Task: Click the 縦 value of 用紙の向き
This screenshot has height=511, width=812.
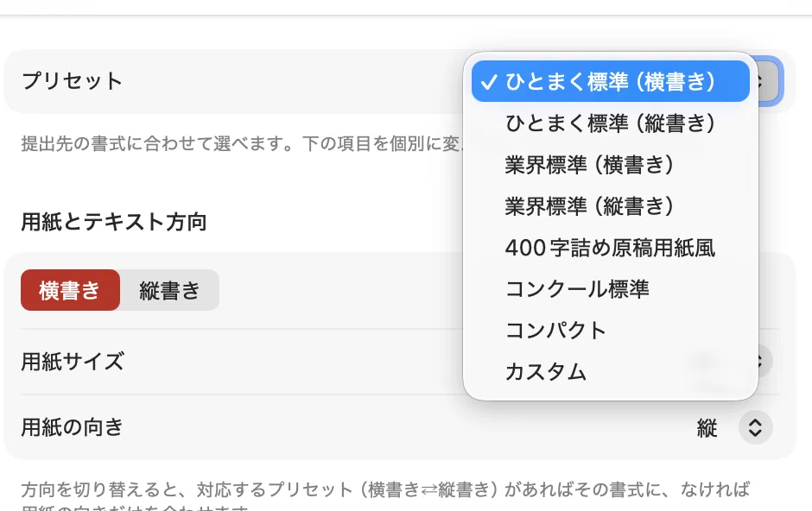Action: (707, 428)
